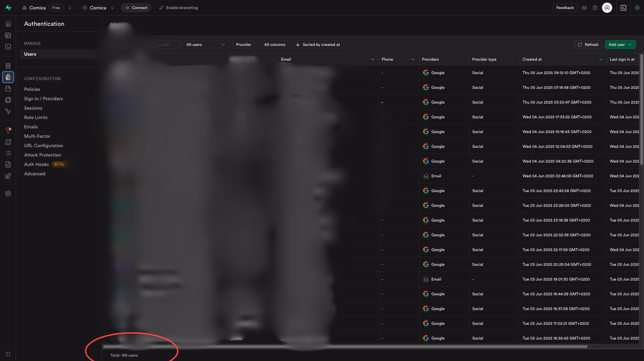Open the Integrations sidebar icon

(x=8, y=176)
